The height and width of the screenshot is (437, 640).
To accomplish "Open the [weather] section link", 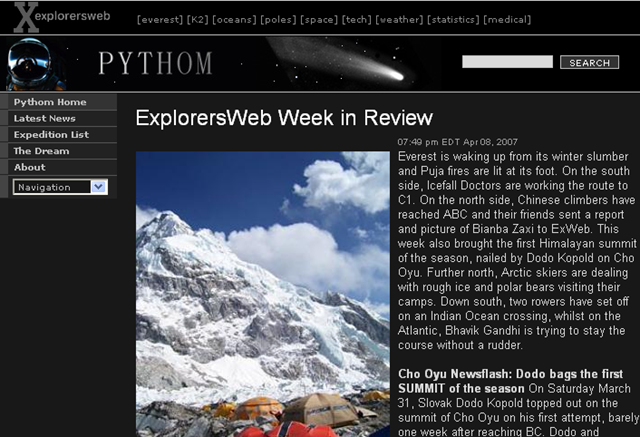I will [x=399, y=20].
